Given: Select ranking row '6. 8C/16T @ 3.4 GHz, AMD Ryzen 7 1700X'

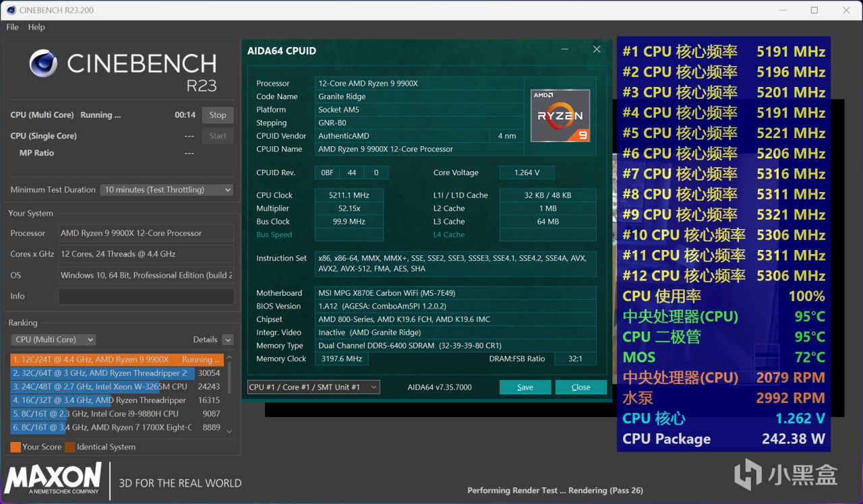Looking at the screenshot, I should (117, 427).
